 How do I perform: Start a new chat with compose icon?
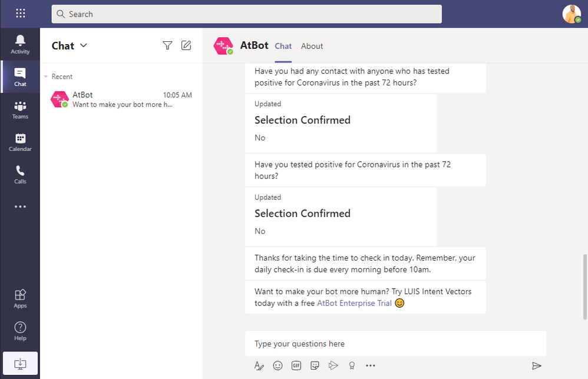[x=186, y=45]
